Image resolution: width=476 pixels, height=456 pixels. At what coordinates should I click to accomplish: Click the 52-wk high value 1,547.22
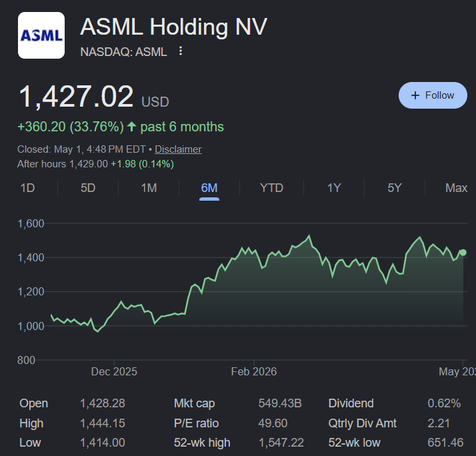281,443
